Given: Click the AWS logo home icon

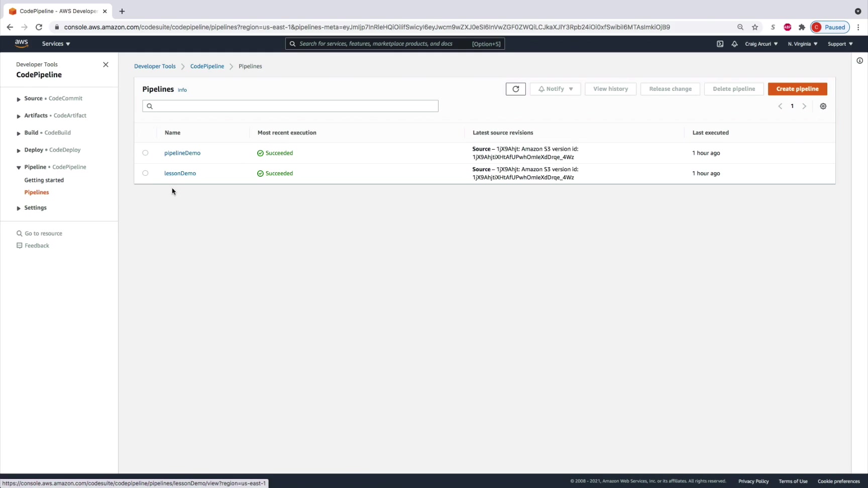Looking at the screenshot, I should pos(21,44).
